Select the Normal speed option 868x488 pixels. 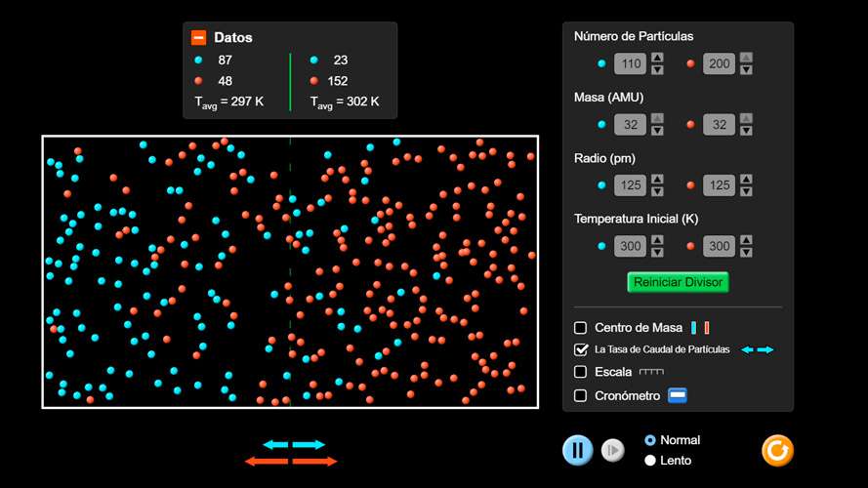[x=650, y=440]
